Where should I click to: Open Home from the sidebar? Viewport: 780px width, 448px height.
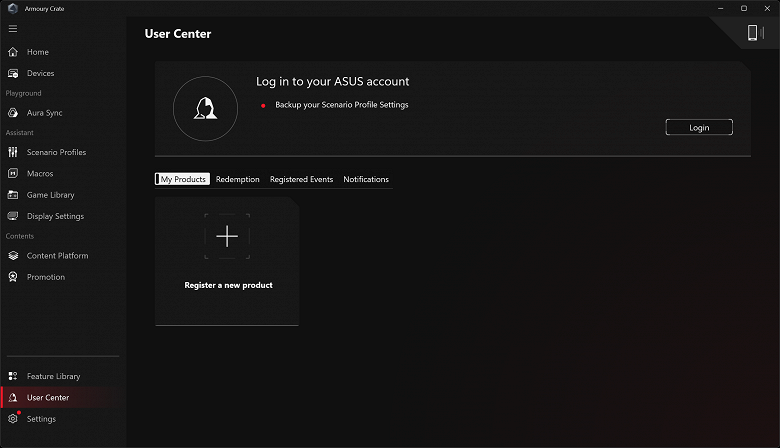tap(37, 52)
